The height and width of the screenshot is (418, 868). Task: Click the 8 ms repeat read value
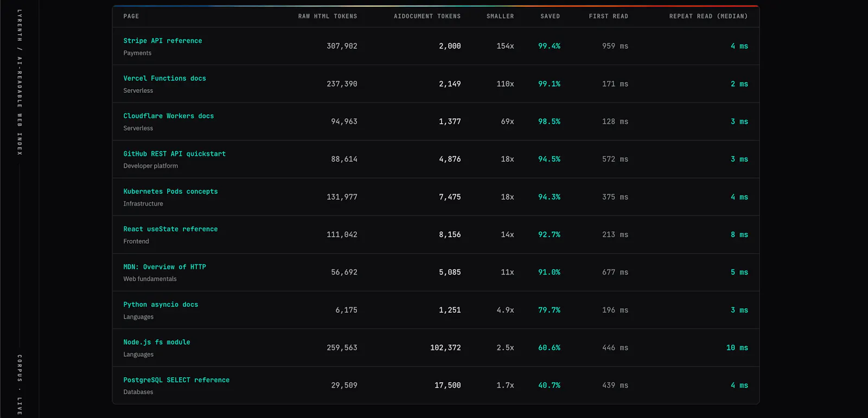tap(739, 235)
